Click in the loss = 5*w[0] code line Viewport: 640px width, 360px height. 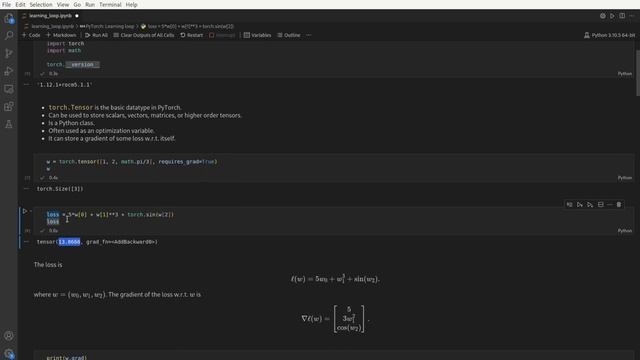110,214
